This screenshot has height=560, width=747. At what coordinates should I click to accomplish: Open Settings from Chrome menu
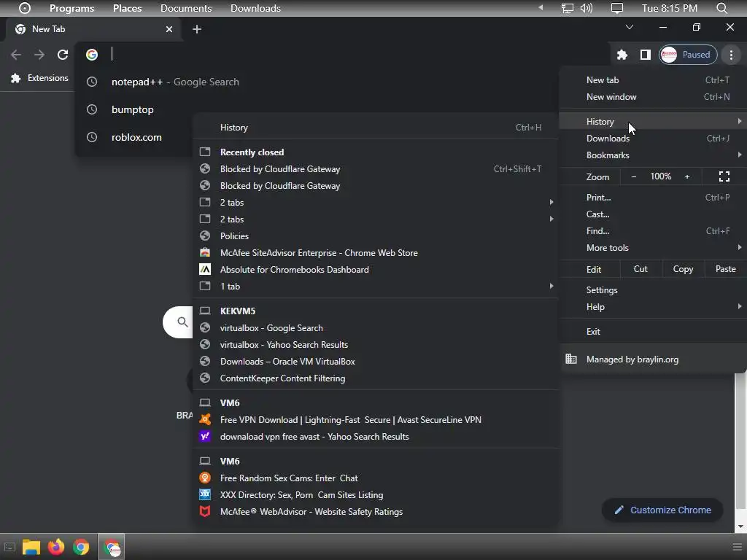[653, 290]
